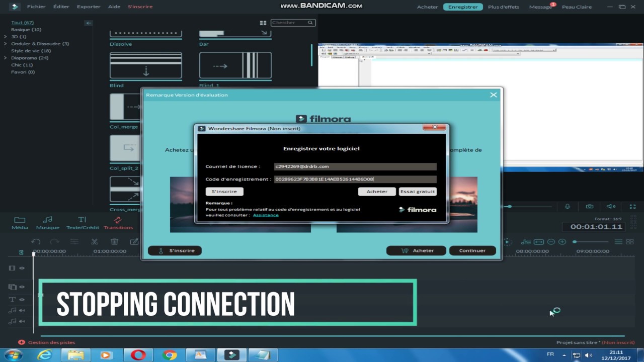Click the Code d'enregistrement field
The height and width of the screenshot is (362, 644).
(x=355, y=179)
